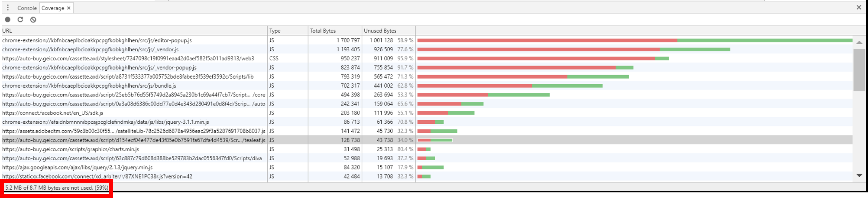
Task: Switch to the Console tab
Action: tap(27, 8)
